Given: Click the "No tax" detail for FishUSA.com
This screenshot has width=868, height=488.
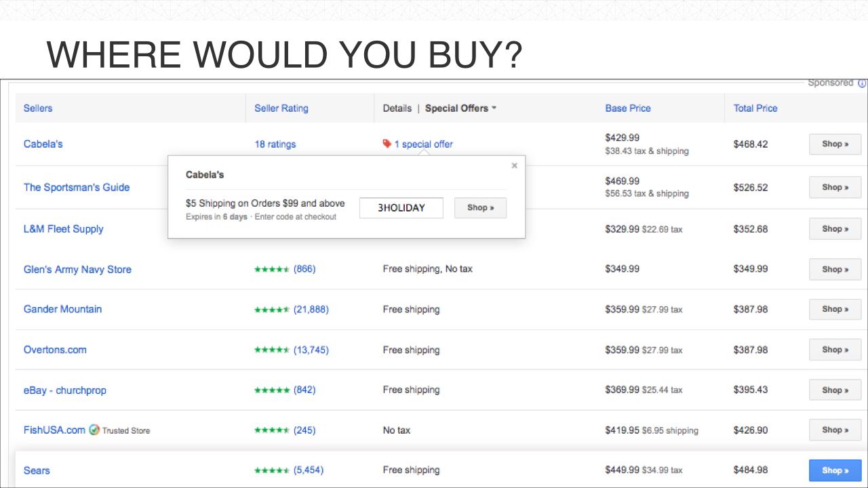Looking at the screenshot, I should (397, 430).
